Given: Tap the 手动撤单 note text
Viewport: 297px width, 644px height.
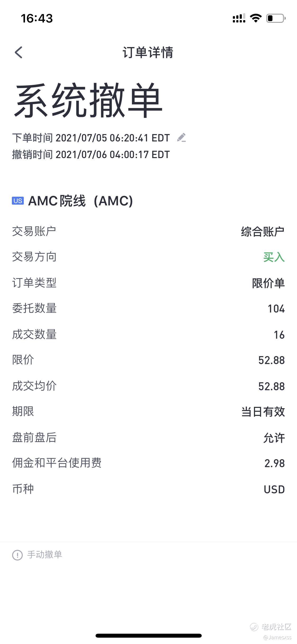Looking at the screenshot, I should point(45,555).
